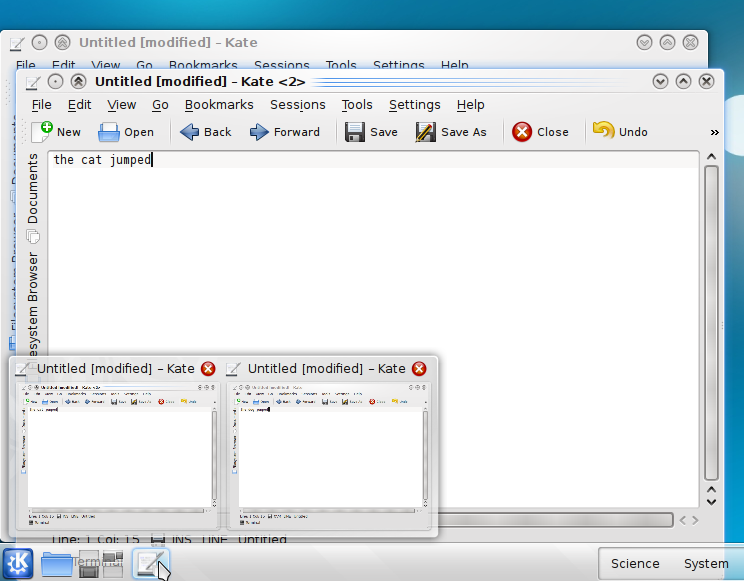Toggle on-all-desktops pin button of Kate <2>
This screenshot has width=744, height=581.
pyautogui.click(x=56, y=82)
